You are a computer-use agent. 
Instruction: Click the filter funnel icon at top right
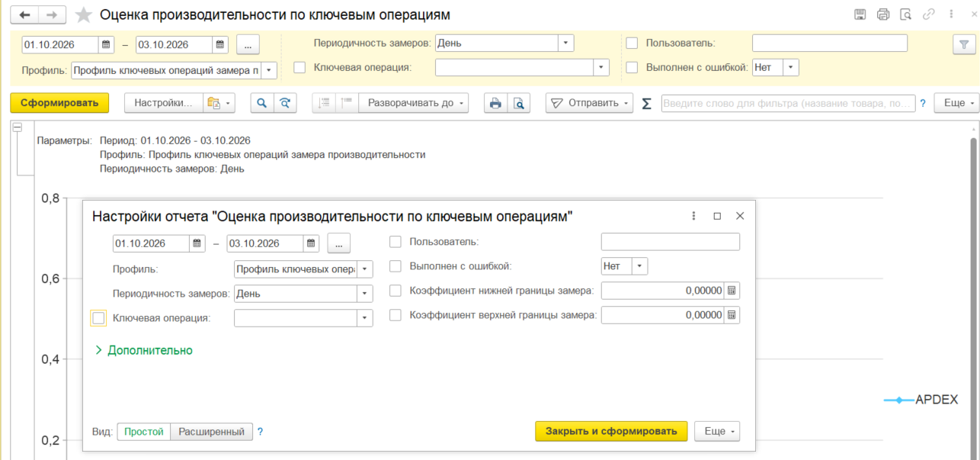coord(964,44)
